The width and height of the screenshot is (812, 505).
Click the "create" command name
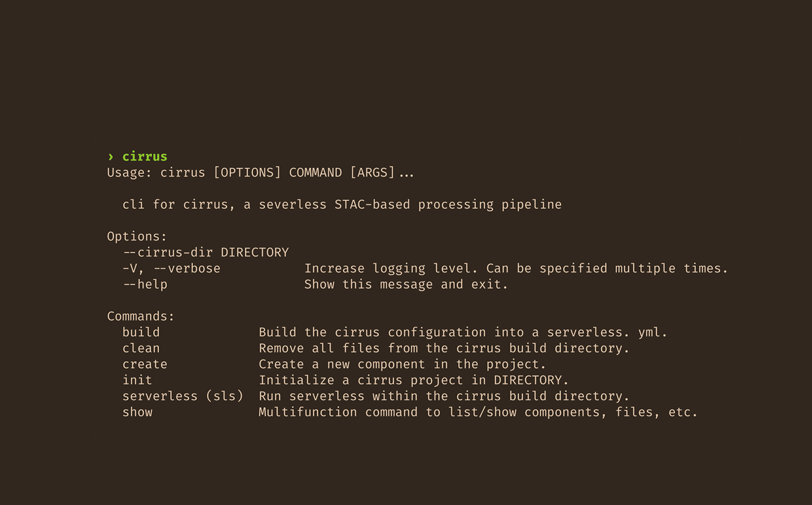point(145,364)
